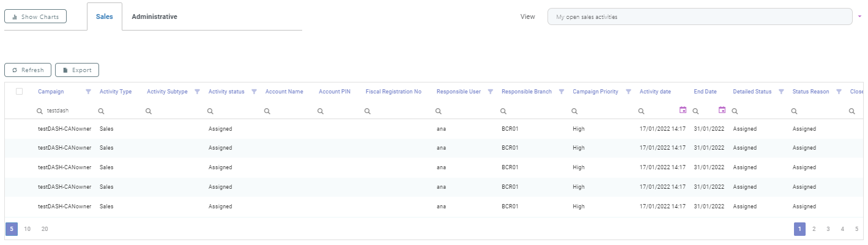Open the Responsible User filter icon
This screenshot has height=245, width=868.
(x=490, y=92)
